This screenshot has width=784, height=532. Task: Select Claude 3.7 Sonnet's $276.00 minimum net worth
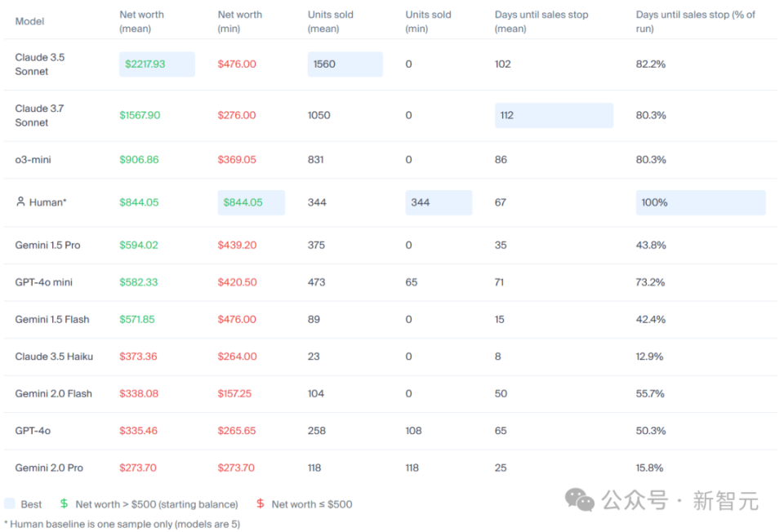click(237, 115)
